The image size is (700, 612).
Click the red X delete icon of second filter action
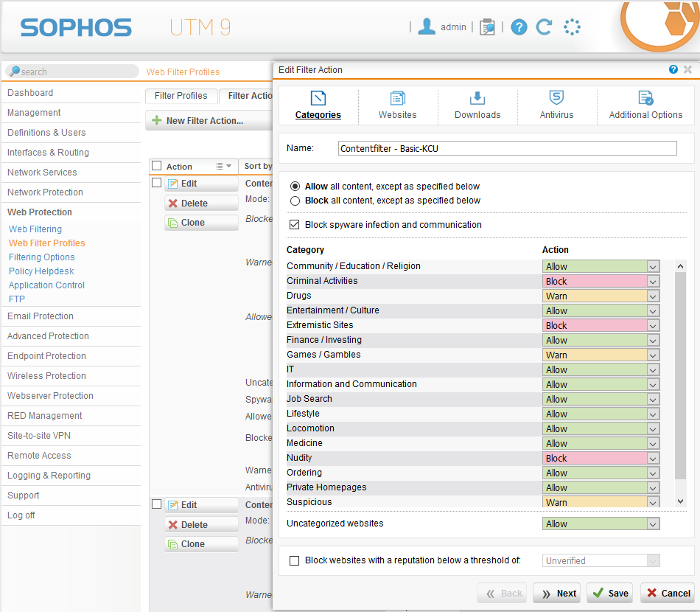tap(172, 525)
